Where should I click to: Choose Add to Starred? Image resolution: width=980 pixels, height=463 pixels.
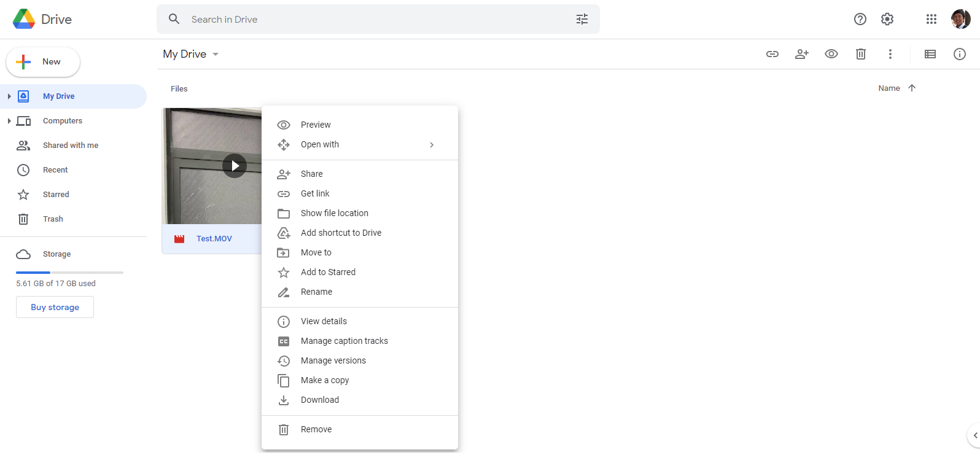(360, 272)
